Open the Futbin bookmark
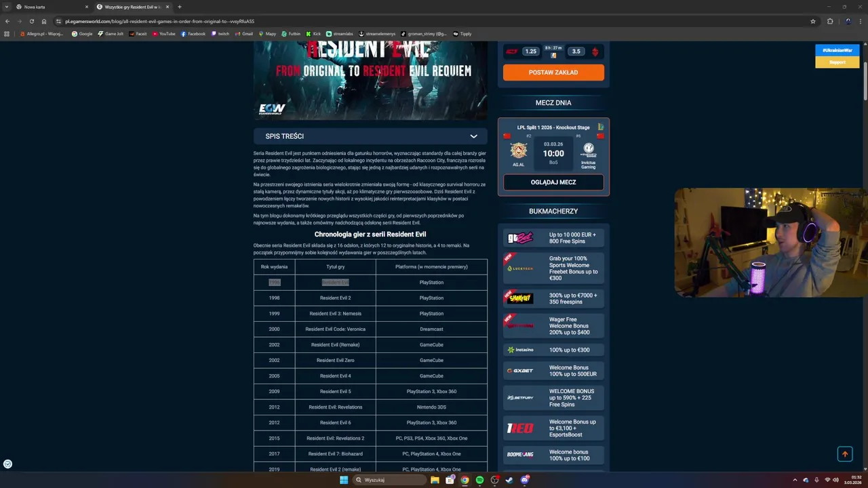868x488 pixels. point(291,34)
